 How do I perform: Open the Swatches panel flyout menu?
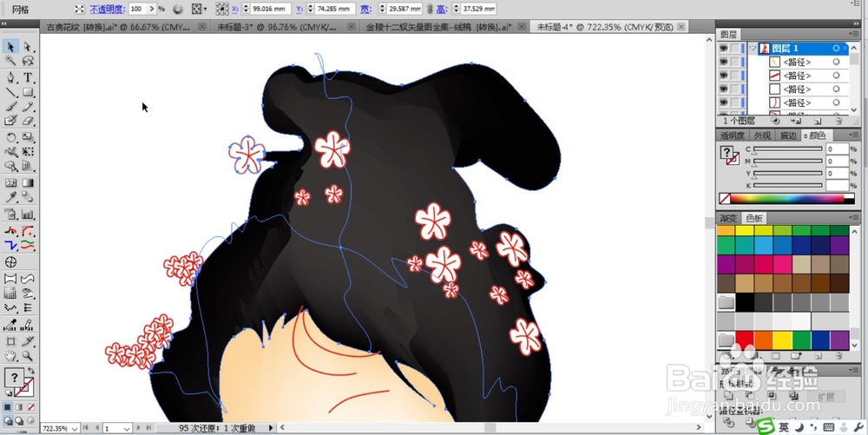(x=855, y=218)
